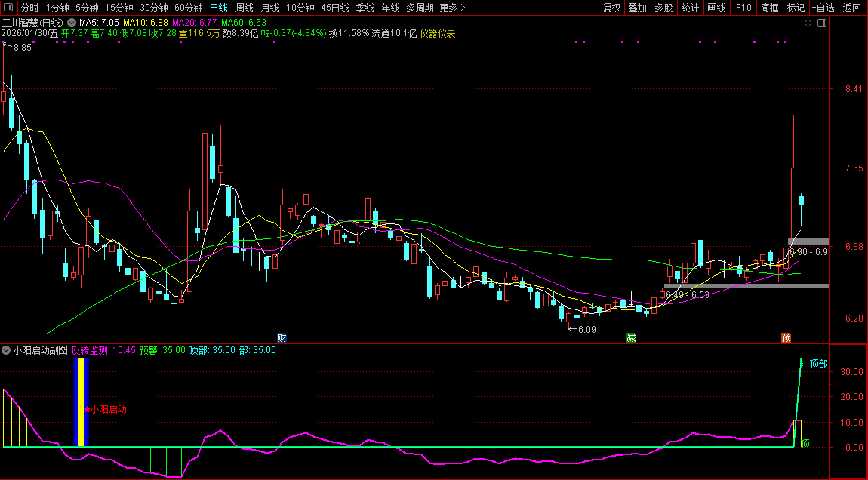Click the 财 financial report marker
868x480 pixels.
coord(282,337)
